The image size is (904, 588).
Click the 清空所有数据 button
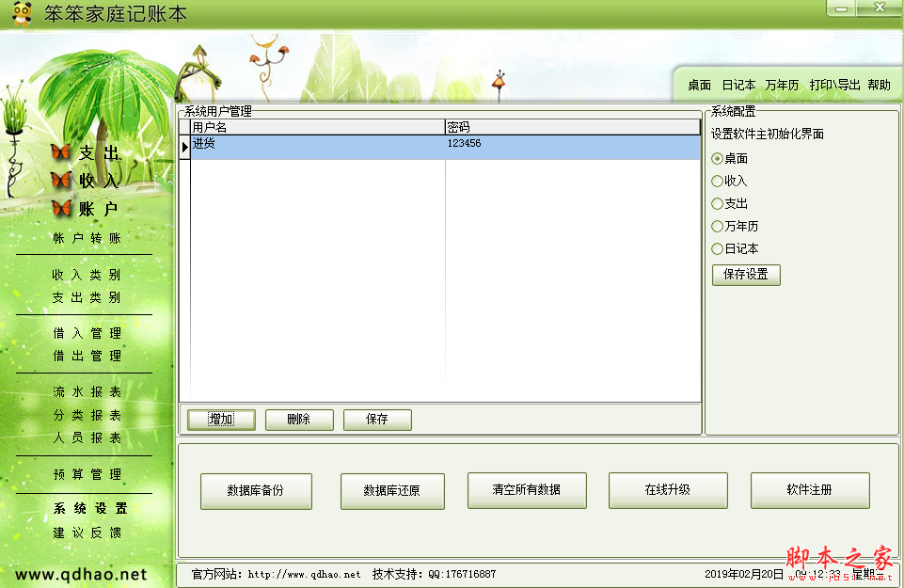(526, 490)
